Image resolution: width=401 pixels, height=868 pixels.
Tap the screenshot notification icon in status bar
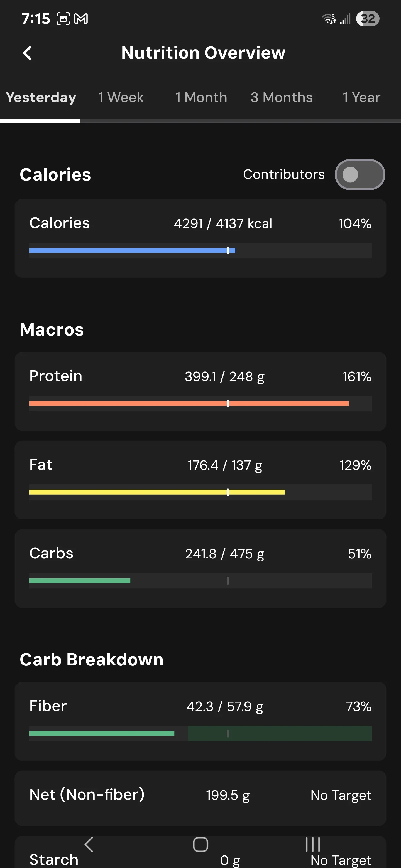pos(63,19)
